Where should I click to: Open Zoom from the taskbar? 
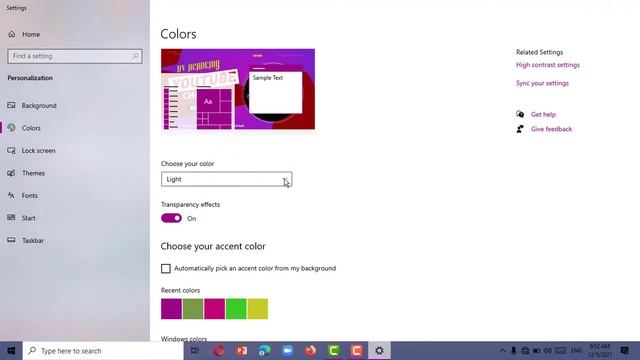pyautogui.click(x=288, y=351)
